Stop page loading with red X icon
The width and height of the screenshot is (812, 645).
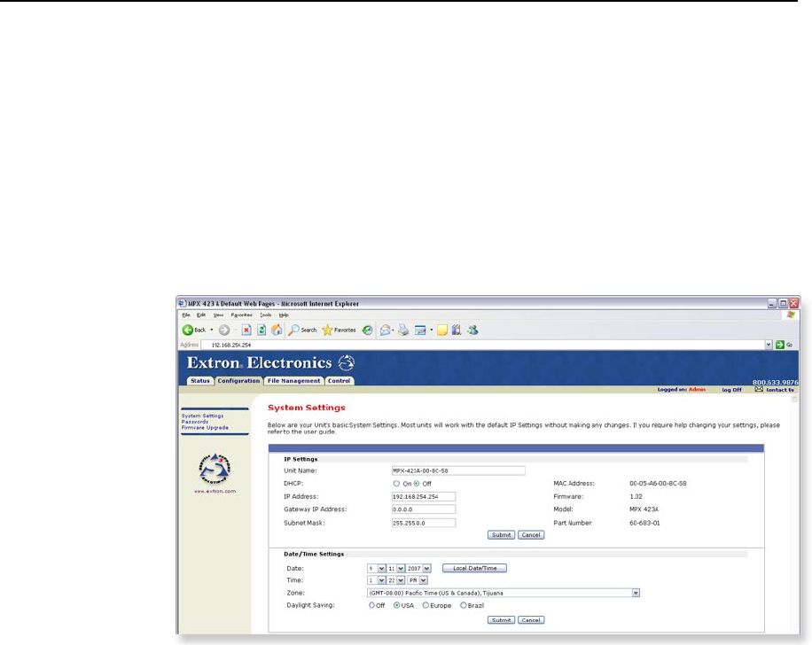[248, 330]
